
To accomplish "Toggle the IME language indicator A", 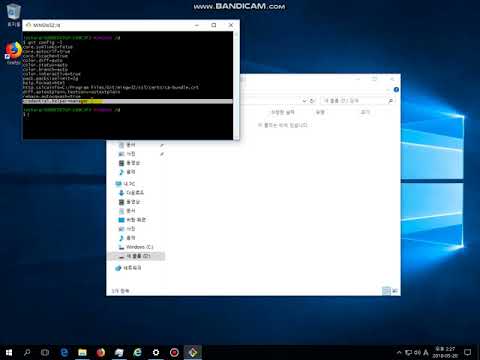I will pos(426,352).
